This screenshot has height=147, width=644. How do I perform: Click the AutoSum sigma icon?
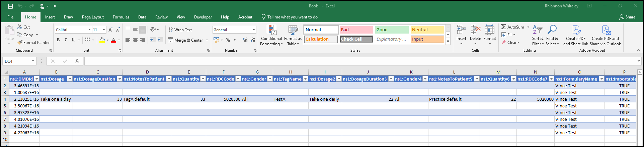(503, 27)
